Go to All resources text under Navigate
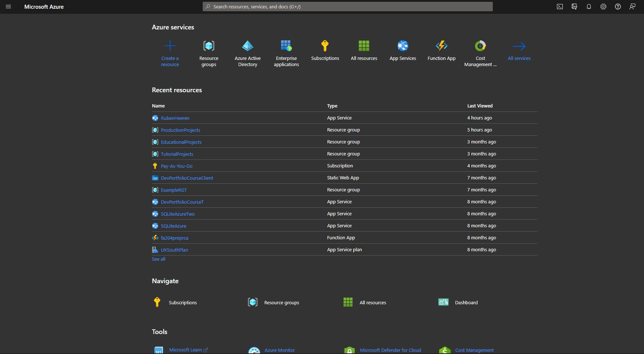The image size is (644, 354). [373, 302]
